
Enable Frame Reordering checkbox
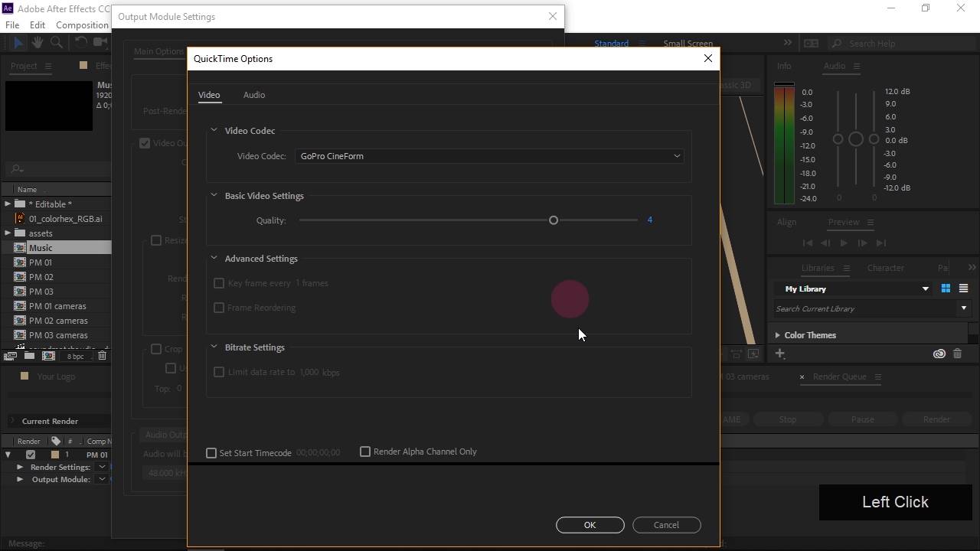pyautogui.click(x=219, y=308)
